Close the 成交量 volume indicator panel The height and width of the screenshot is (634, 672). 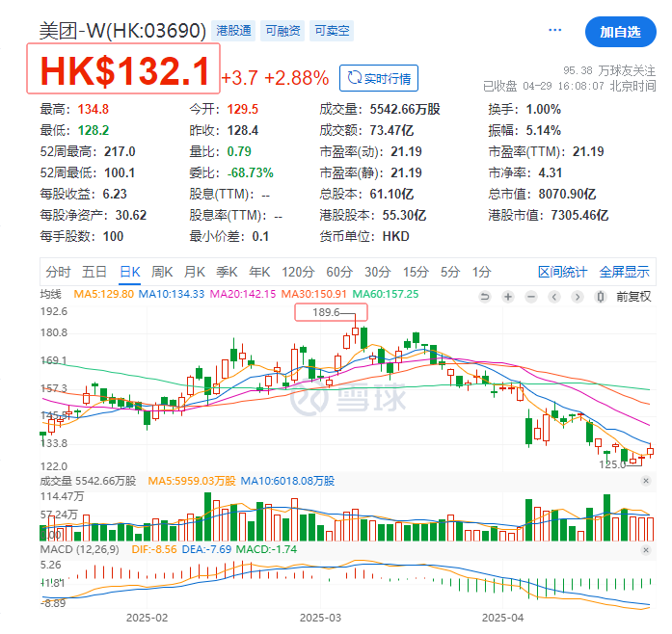646,481
